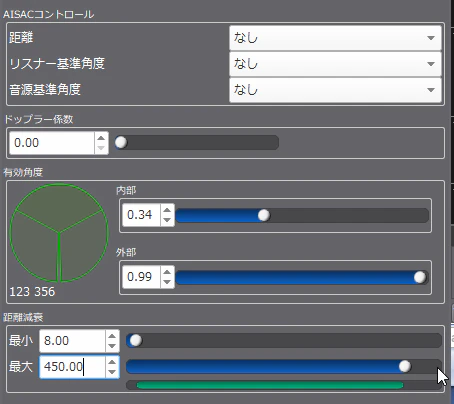The image size is (454, 404).
Task: Click the 内部 angle slider handle
Action: click(x=264, y=215)
